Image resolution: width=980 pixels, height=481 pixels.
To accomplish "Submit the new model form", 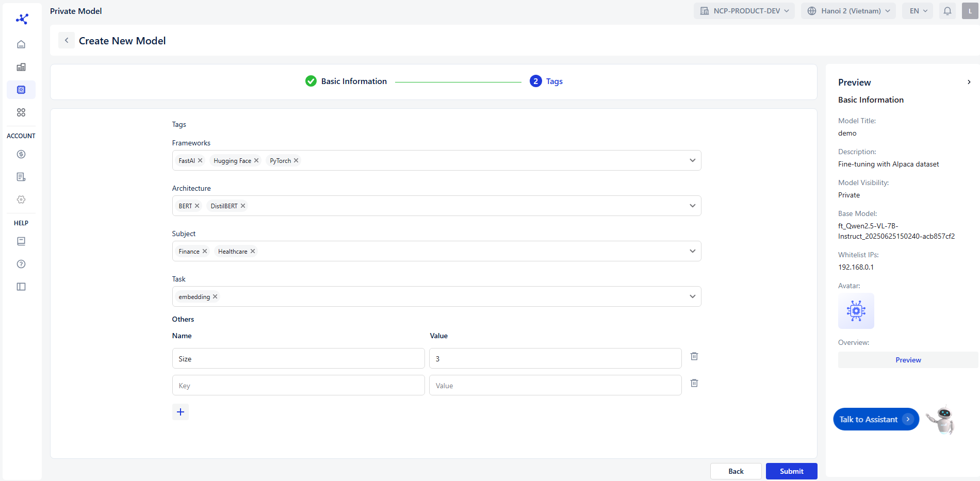I will coord(791,471).
